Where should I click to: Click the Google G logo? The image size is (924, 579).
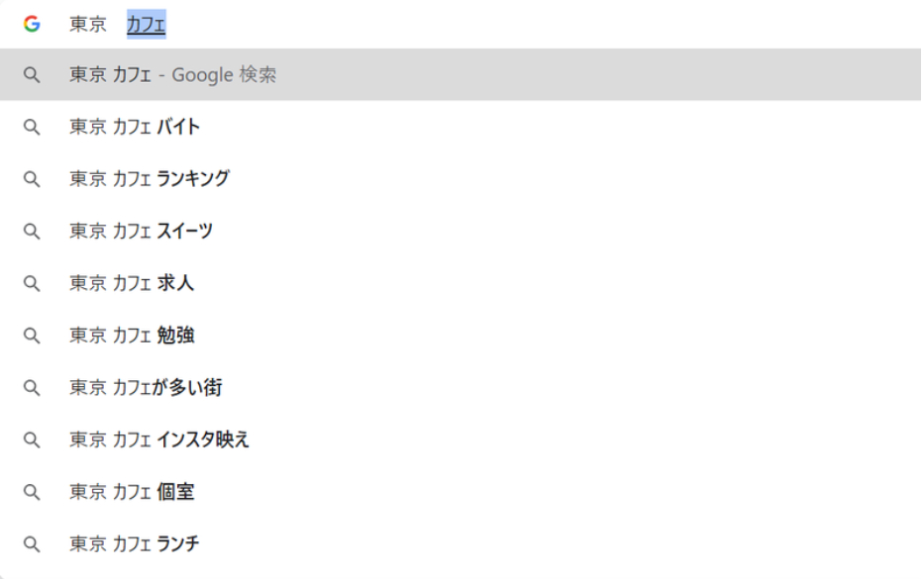point(34,24)
